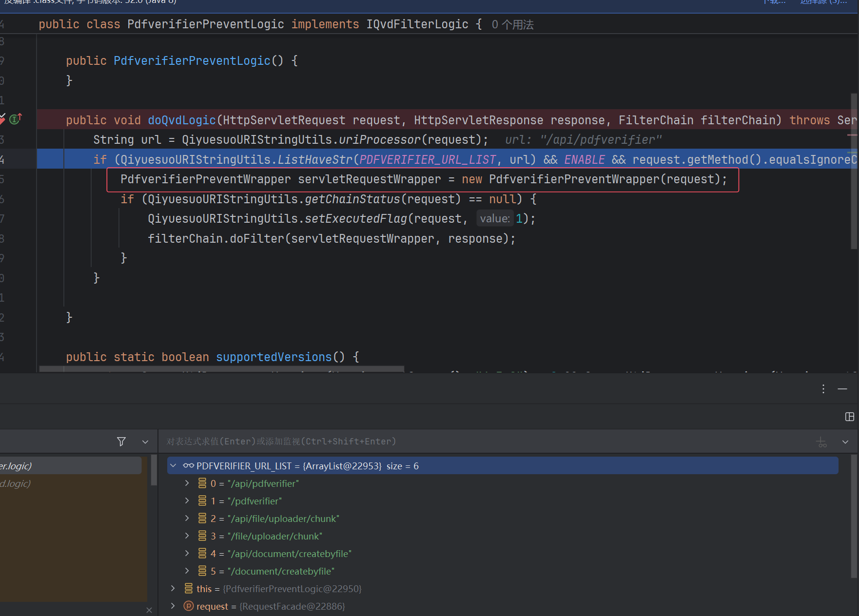859x616 pixels.
Task: Select the "/api/file/uploader/chunk" list entry
Action: 283,519
